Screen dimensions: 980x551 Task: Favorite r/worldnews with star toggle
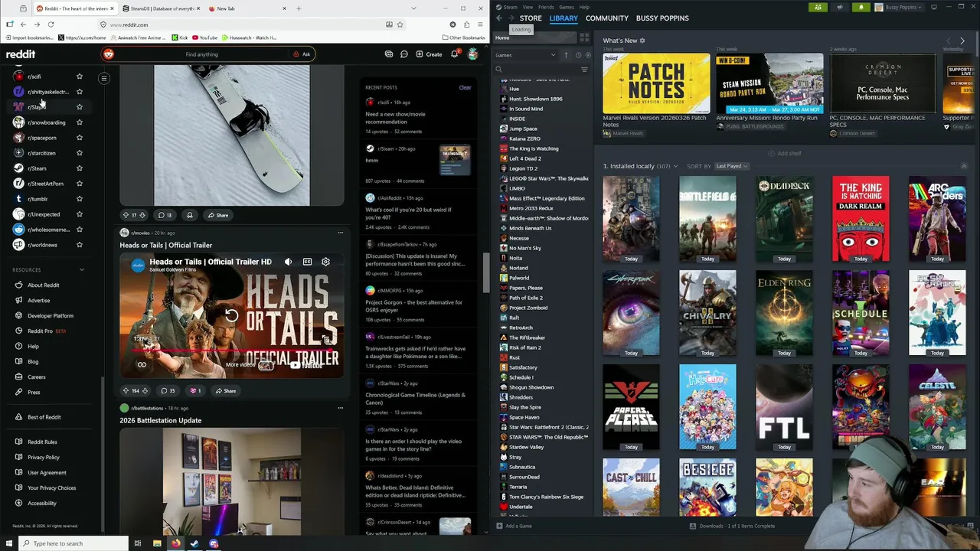79,245
